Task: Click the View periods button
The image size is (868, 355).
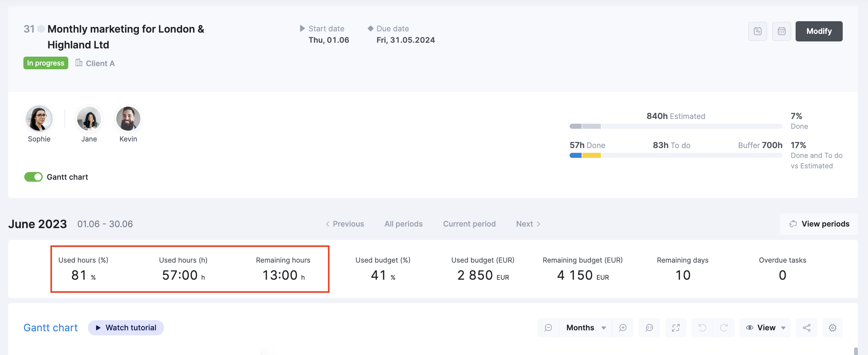Action: coord(818,224)
